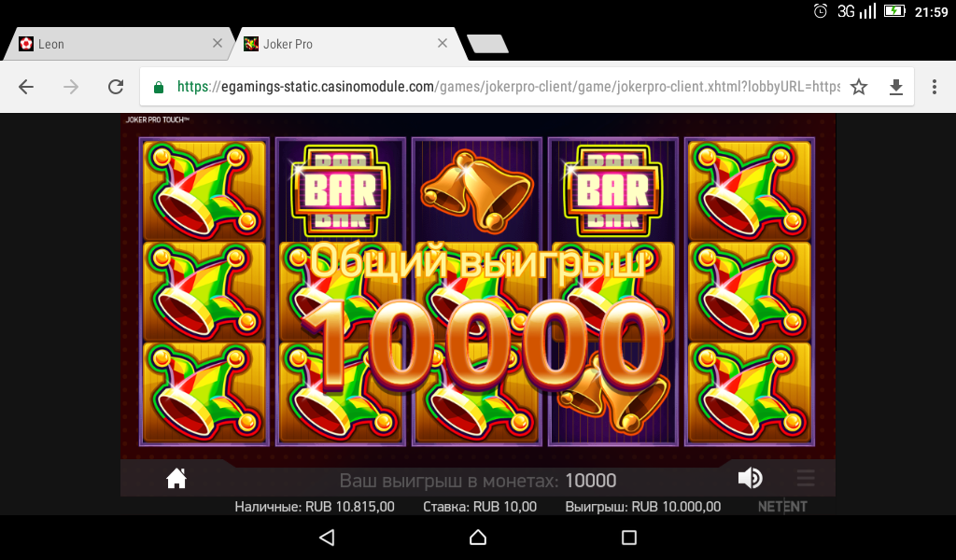Close the Joker Pro tab
The width and height of the screenshot is (956, 560).
(x=443, y=43)
